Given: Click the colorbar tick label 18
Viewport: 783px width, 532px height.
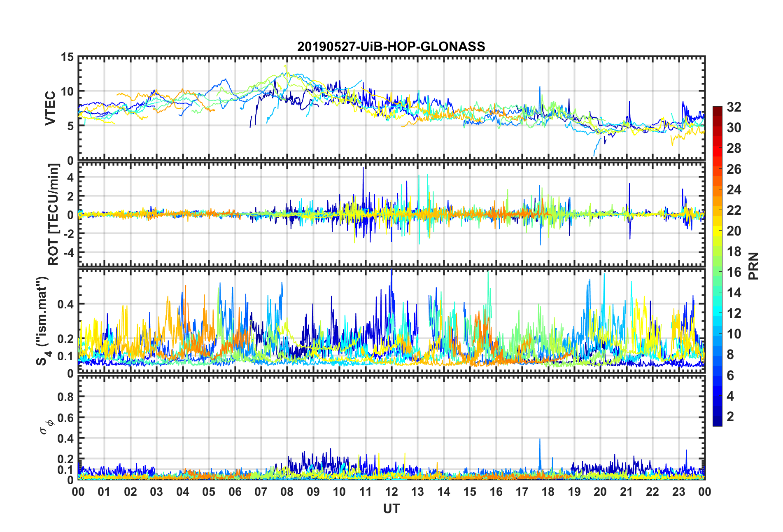Looking at the screenshot, I should click(734, 252).
